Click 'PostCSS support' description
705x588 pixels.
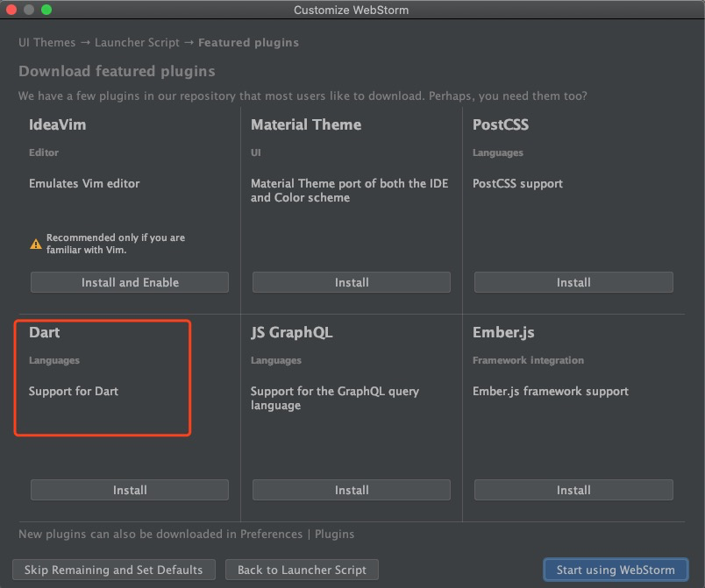(517, 183)
